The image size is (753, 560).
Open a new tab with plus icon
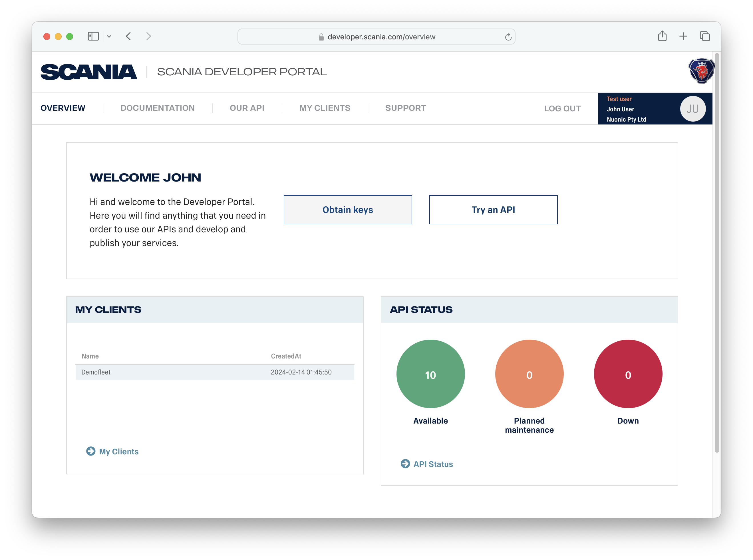[683, 36]
